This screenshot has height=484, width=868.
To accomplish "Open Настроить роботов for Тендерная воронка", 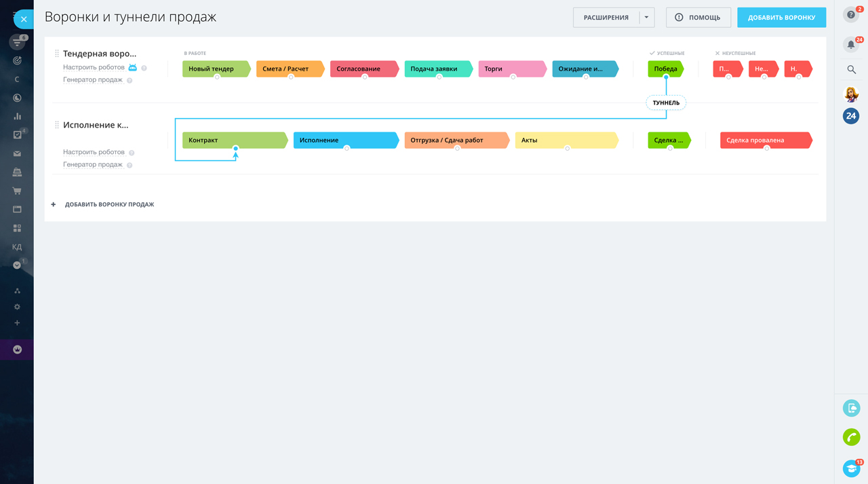I will click(94, 67).
